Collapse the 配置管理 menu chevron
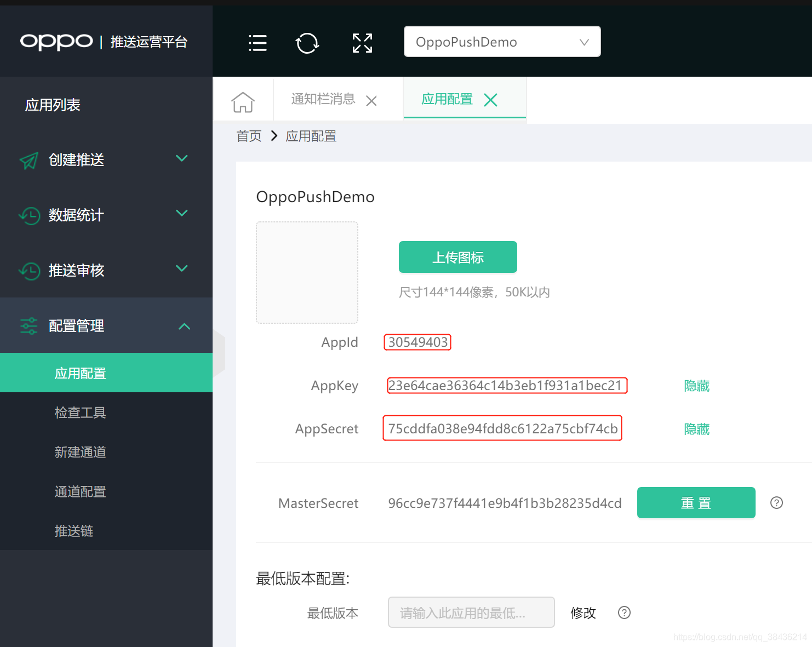This screenshot has height=647, width=812. [185, 327]
